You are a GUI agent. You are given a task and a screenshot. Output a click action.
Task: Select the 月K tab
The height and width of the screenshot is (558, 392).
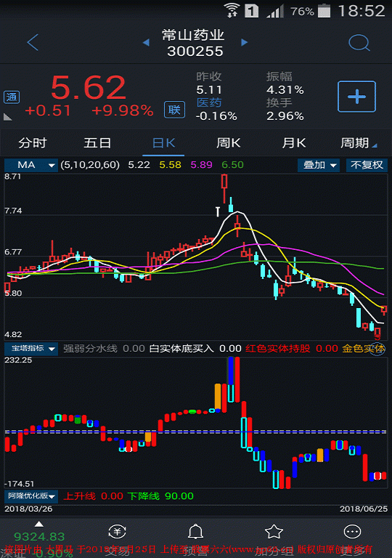click(x=294, y=143)
